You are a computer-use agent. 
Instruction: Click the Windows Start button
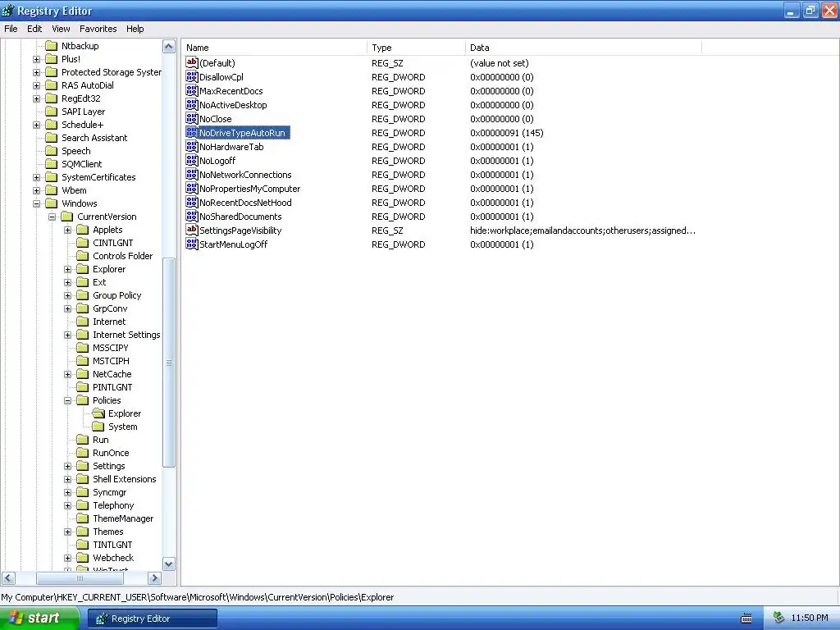[x=39, y=619]
